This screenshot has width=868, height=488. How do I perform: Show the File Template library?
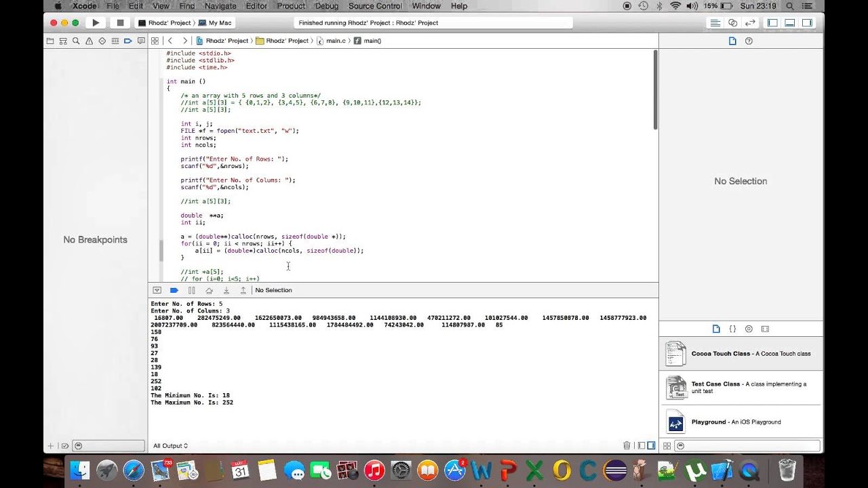pos(716,329)
